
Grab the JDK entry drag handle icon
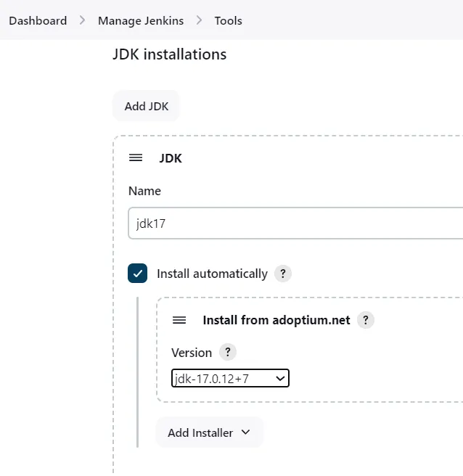[136, 158]
